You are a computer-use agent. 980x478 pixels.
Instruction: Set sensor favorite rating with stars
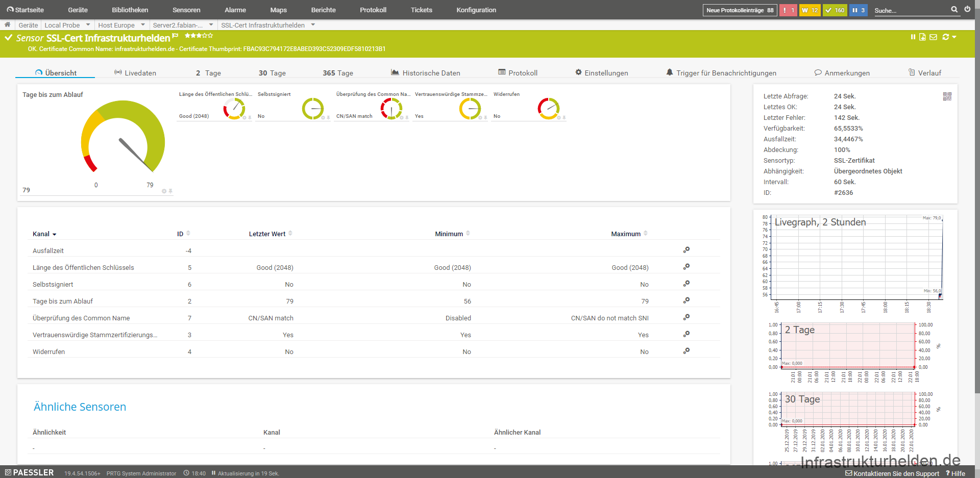199,36
